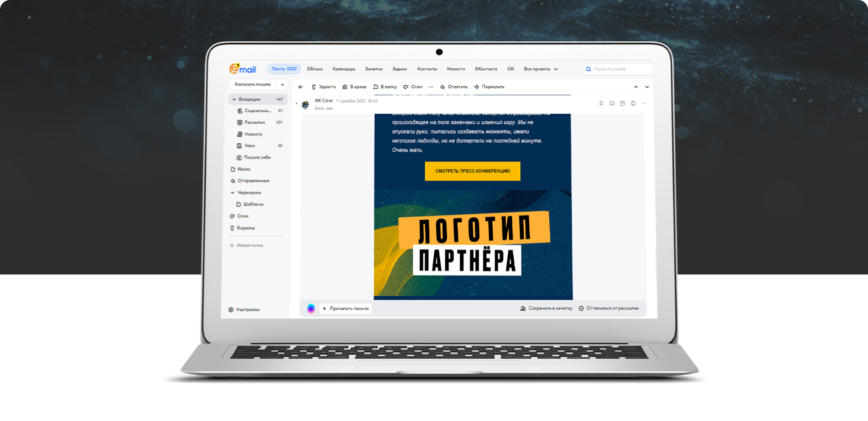Click the colorful assistant circle icon
The height and width of the screenshot is (421, 868).
coord(311,308)
